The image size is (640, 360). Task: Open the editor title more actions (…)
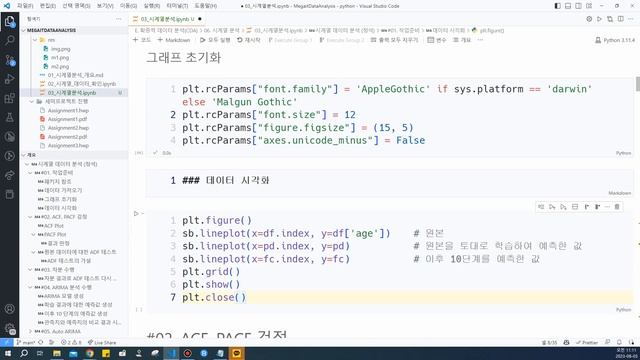point(631,19)
